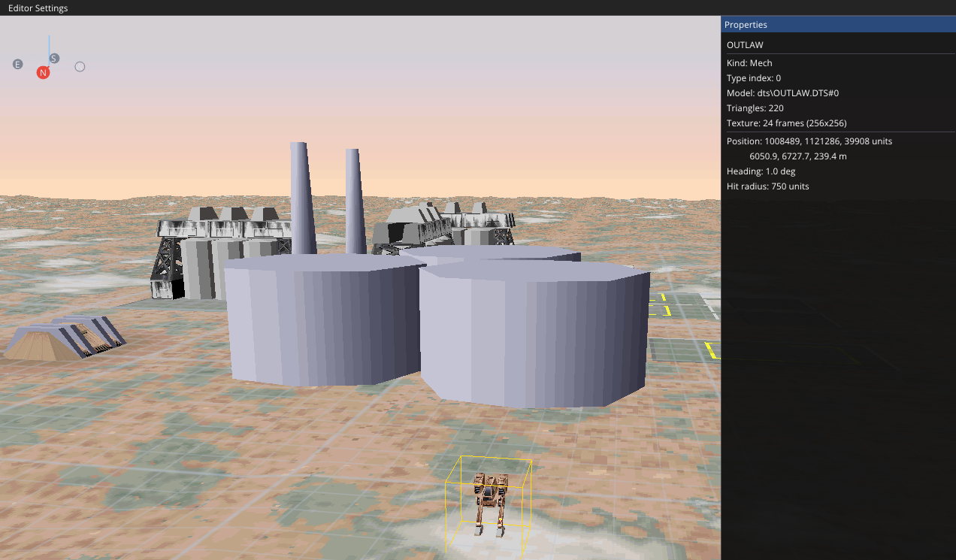
Task: Select the right smokestack tower
Action: click(355, 200)
